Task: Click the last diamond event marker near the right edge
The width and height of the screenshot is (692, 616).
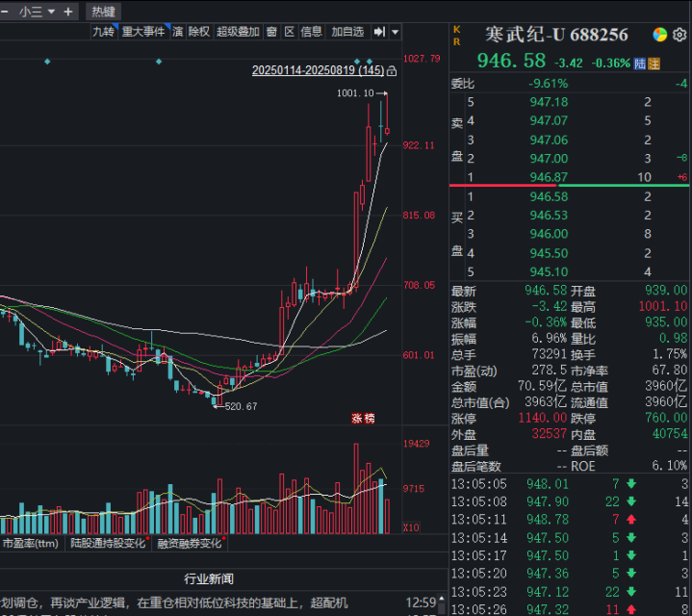Action: click(x=370, y=62)
